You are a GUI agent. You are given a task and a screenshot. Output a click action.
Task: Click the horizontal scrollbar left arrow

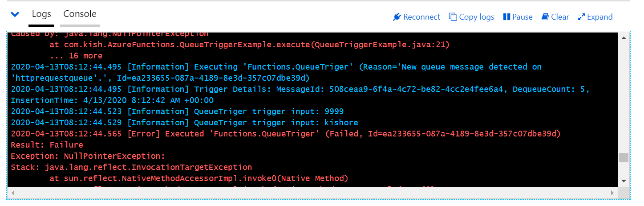click(13, 193)
